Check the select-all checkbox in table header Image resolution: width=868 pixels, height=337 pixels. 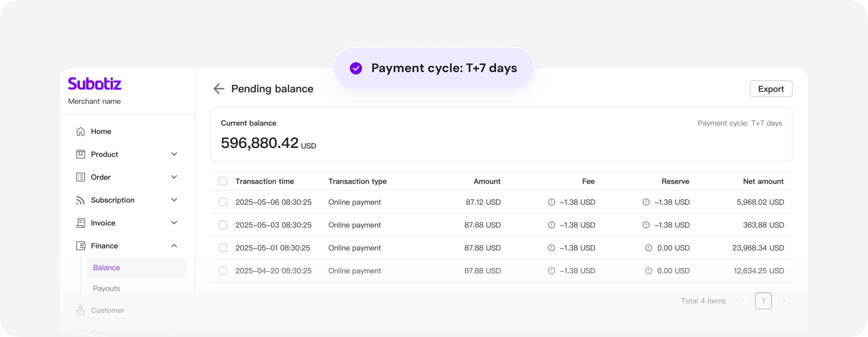[223, 181]
